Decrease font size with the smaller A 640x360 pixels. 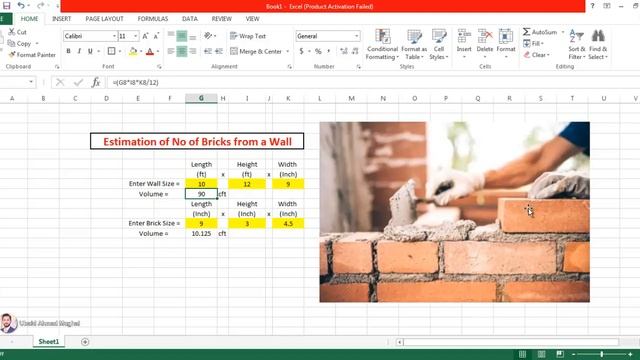(x=156, y=36)
